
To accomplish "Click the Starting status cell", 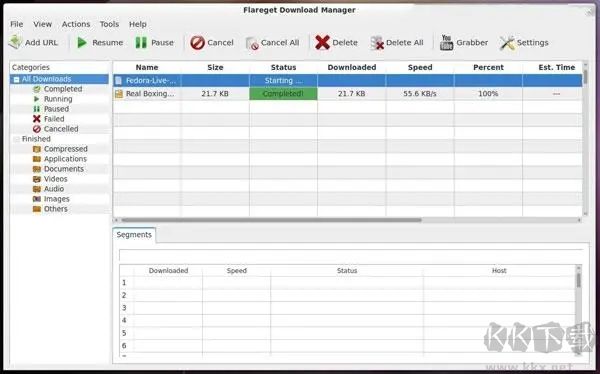I will click(x=284, y=80).
